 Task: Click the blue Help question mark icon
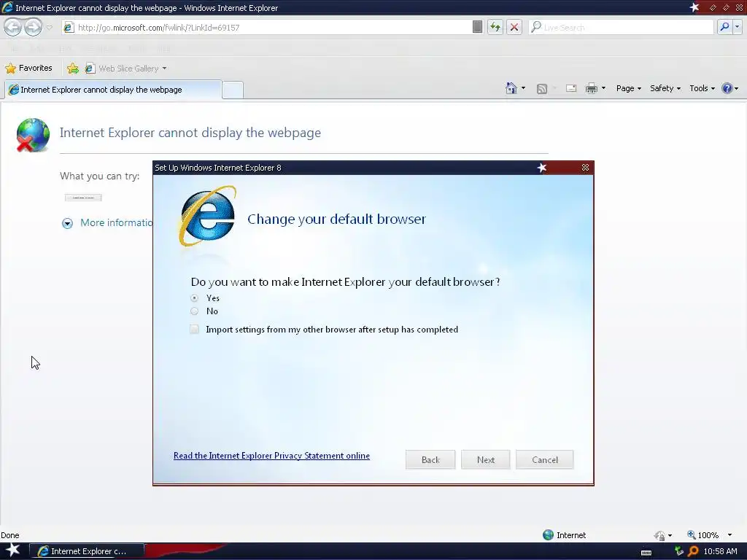[727, 88]
